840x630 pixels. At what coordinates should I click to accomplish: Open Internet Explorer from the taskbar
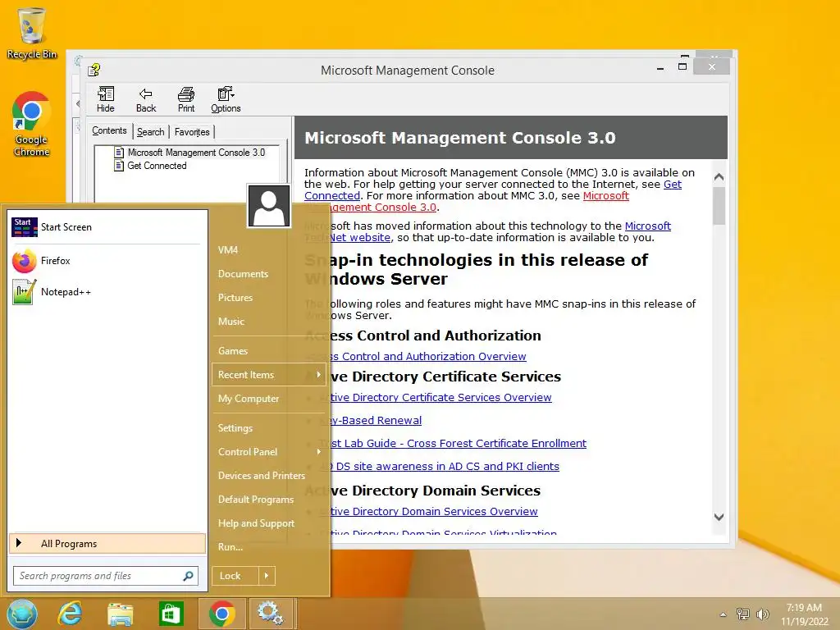[71, 614]
